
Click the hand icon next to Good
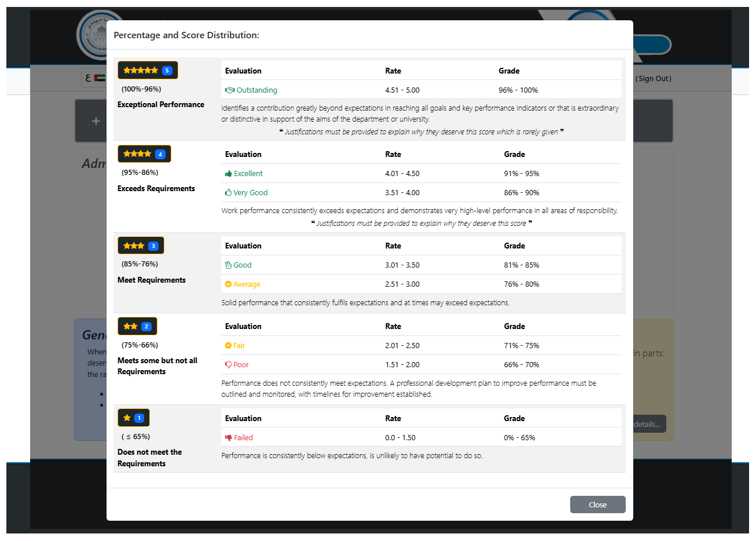(229, 265)
